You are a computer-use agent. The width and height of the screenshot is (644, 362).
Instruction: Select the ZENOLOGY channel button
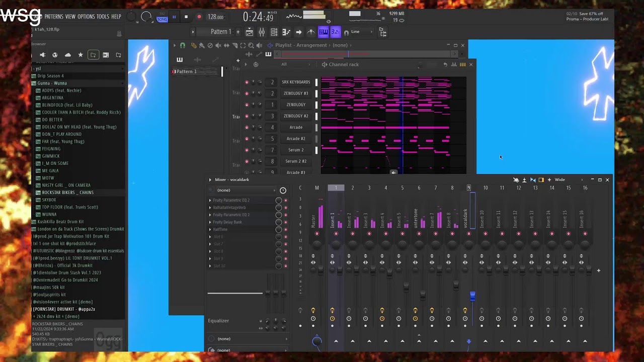(x=296, y=105)
